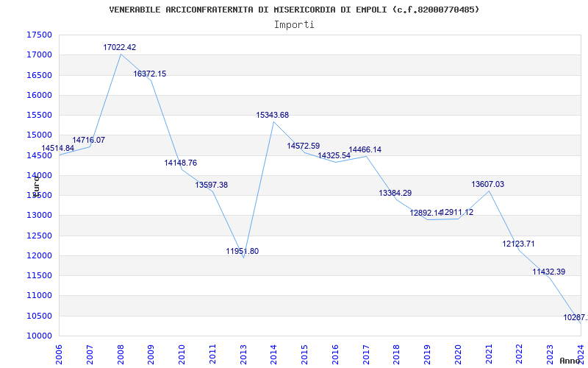The width and height of the screenshot is (588, 368).
Task: Select the data label 11951.80
Action: tap(243, 251)
